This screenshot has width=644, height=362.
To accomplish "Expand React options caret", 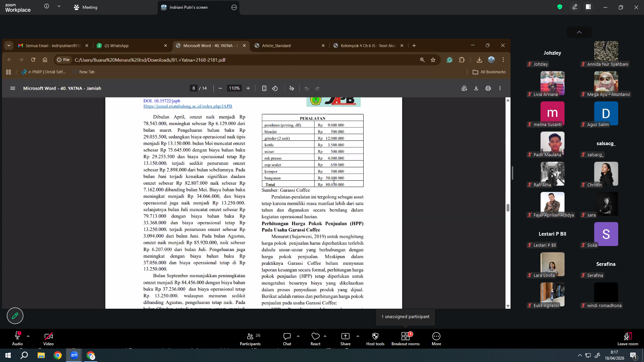I will 325,336.
